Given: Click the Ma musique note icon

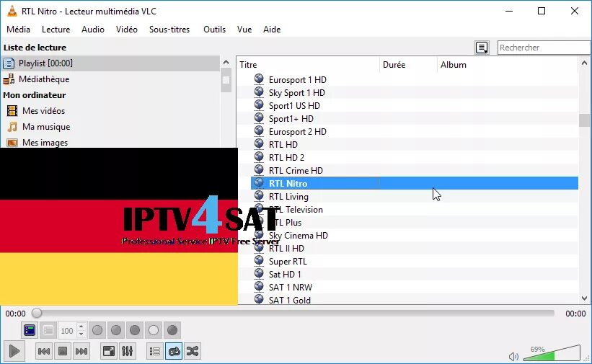Looking at the screenshot, I should point(12,126).
